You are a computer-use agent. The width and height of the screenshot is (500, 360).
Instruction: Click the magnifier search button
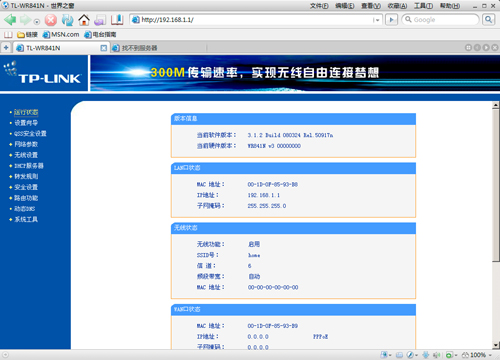tap(489, 20)
